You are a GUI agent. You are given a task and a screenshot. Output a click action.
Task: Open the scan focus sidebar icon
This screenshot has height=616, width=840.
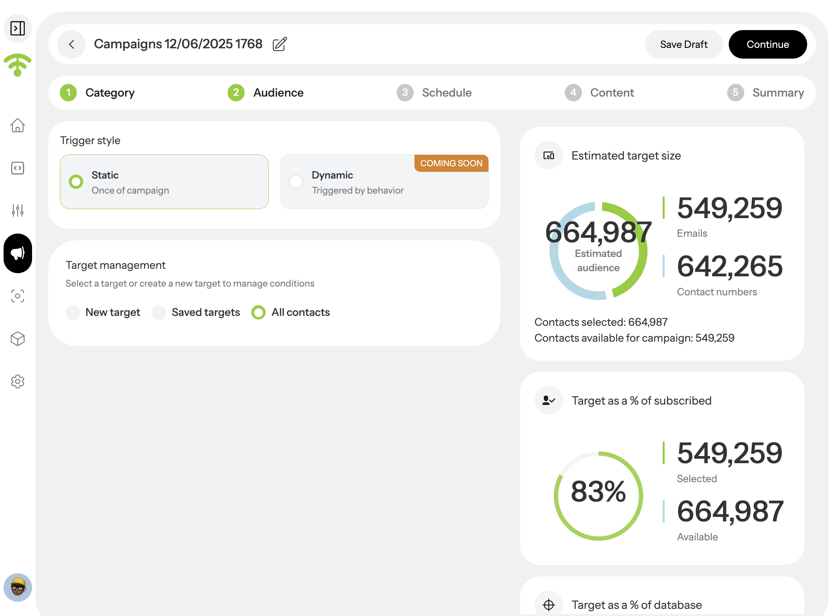[x=17, y=296]
